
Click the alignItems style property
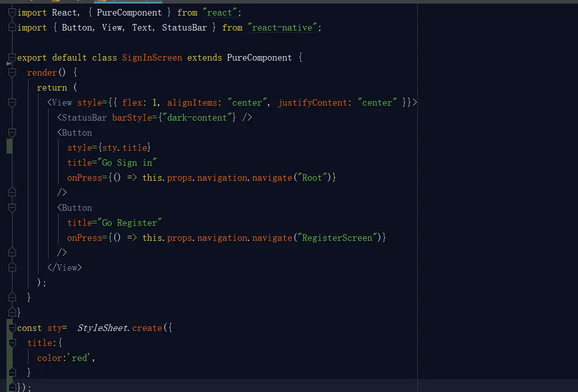192,103
